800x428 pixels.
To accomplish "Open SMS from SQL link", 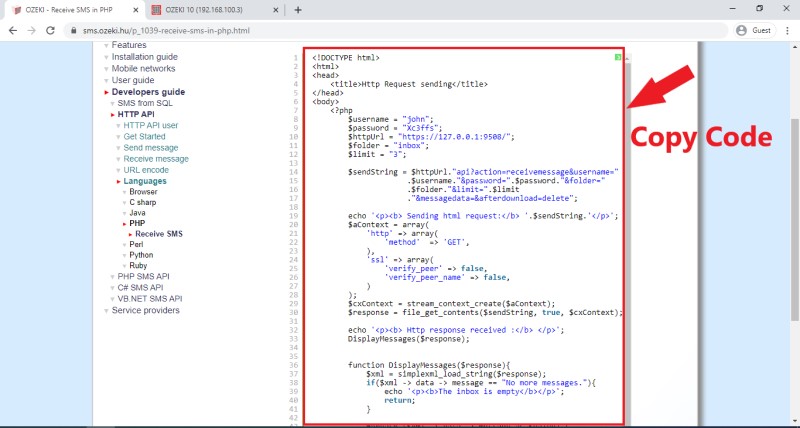I will click(145, 103).
